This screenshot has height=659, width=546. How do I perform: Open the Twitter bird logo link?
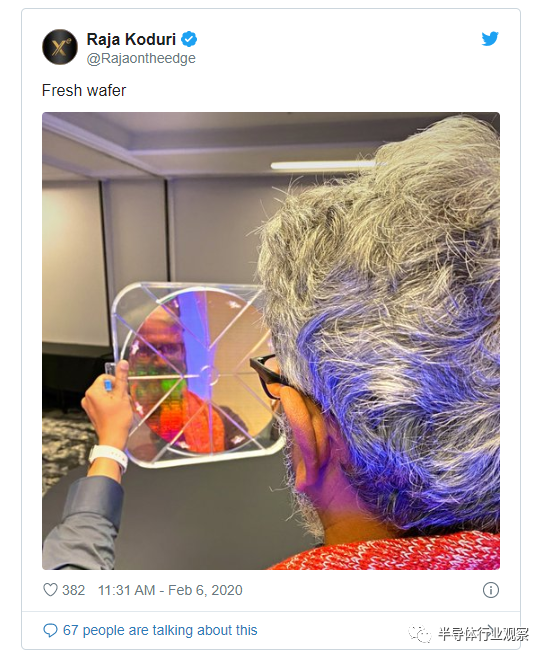[x=490, y=39]
